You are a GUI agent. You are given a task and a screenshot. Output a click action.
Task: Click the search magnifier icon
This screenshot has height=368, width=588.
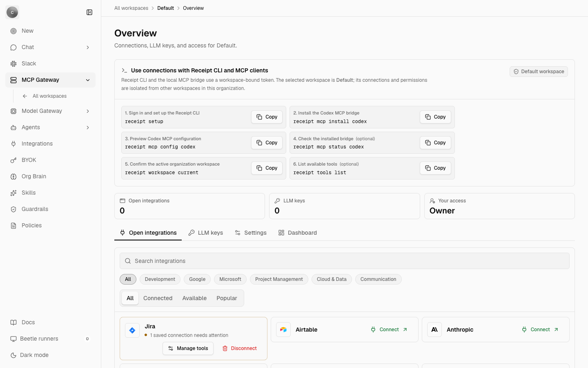point(128,261)
